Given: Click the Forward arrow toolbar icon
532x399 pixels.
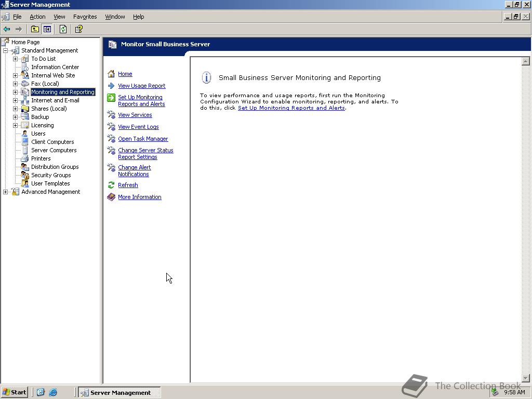Looking at the screenshot, I should pyautogui.click(x=19, y=29).
